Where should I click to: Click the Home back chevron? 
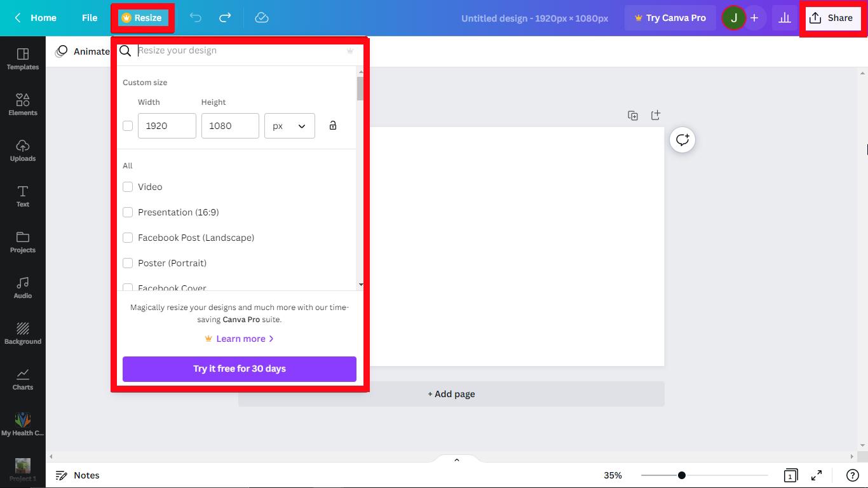(18, 18)
